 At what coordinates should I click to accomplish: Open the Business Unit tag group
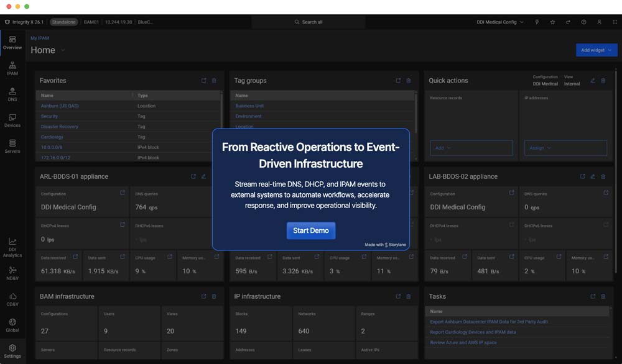[249, 106]
